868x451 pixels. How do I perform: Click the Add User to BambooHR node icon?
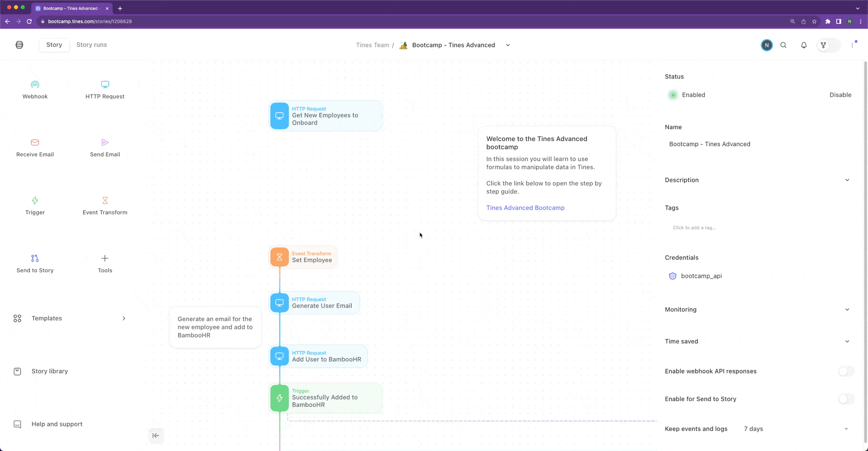tap(279, 356)
